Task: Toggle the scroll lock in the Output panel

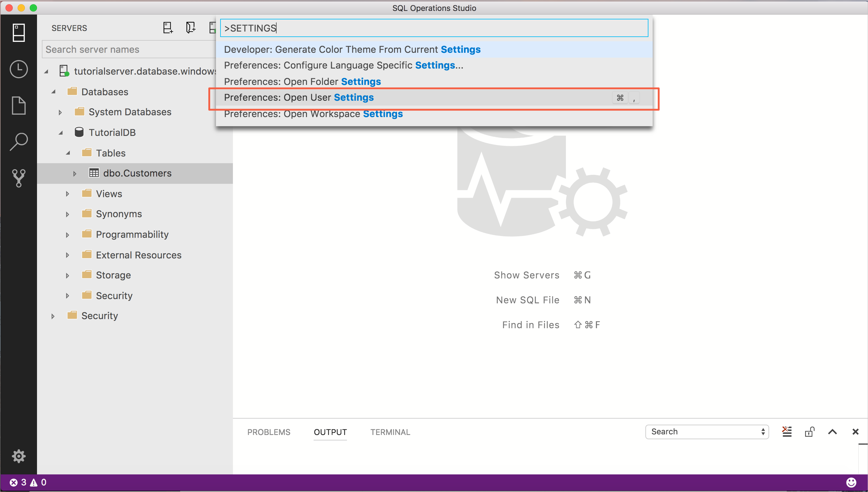Action: tap(810, 432)
